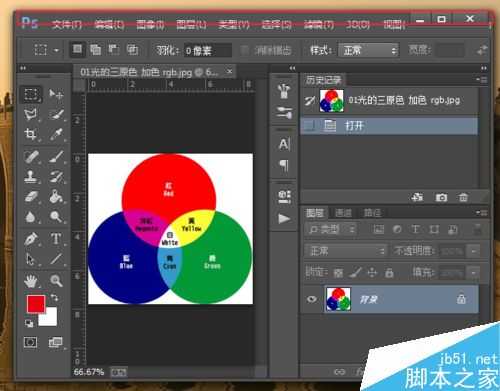
Task: Select the Zoom tool in toolbox
Action: tap(56, 281)
